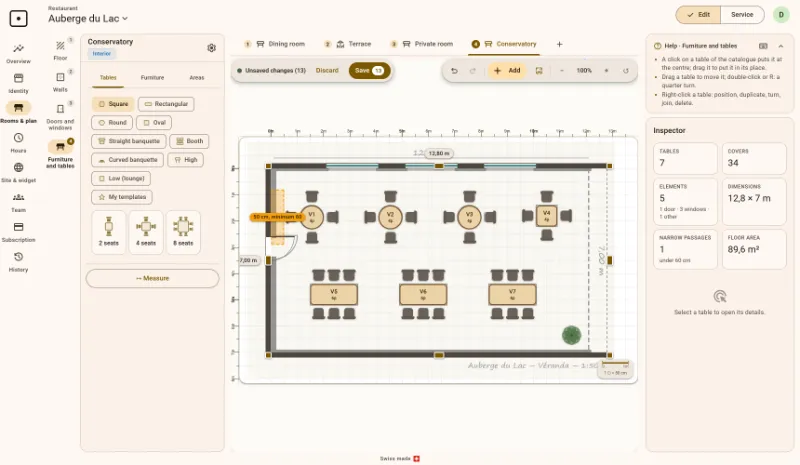This screenshot has width=800, height=465.
Task: Select square table V4 on plan
Action: 546,216
